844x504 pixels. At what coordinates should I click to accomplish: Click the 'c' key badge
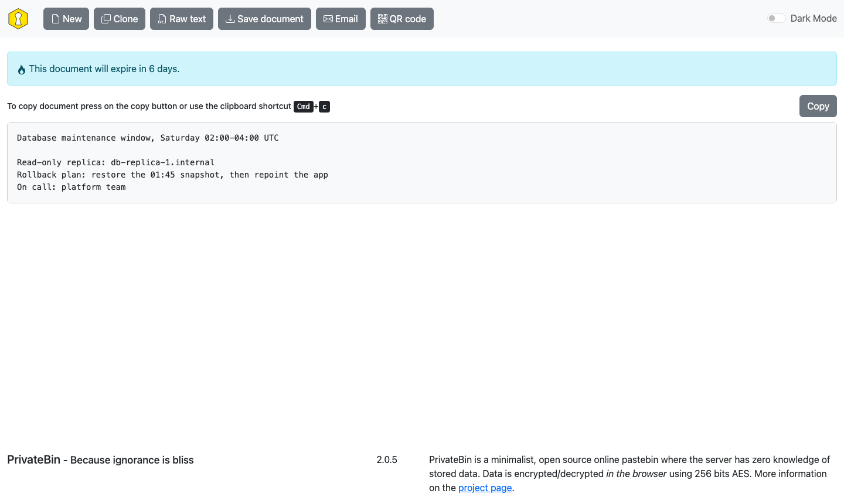[x=324, y=107]
